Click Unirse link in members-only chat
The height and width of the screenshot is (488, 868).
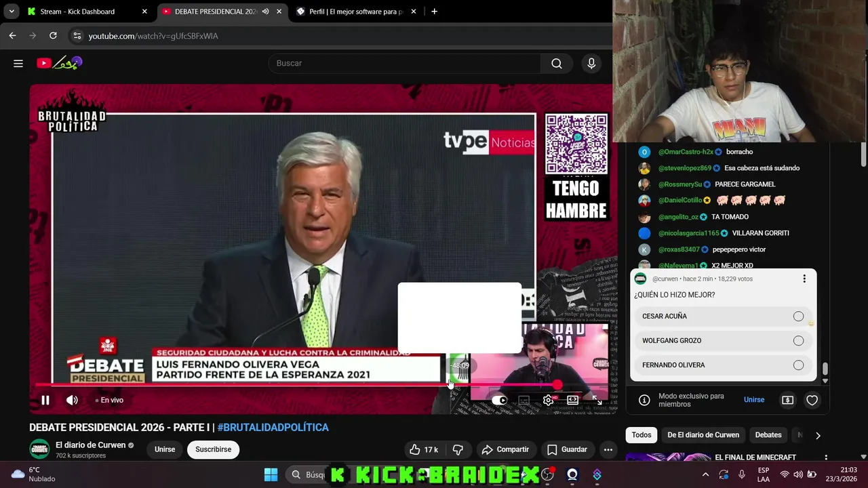pos(754,400)
